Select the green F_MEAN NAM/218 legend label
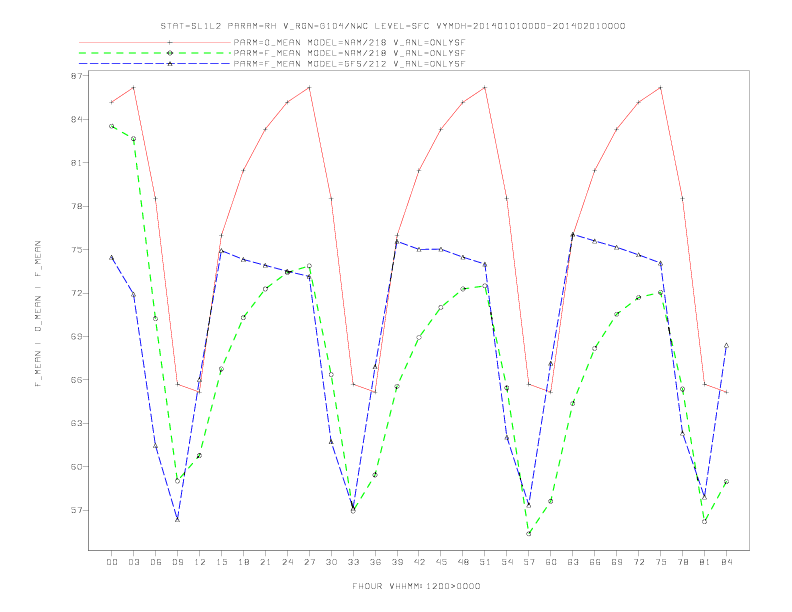Screen dimensions: 792x612 (x=349, y=53)
